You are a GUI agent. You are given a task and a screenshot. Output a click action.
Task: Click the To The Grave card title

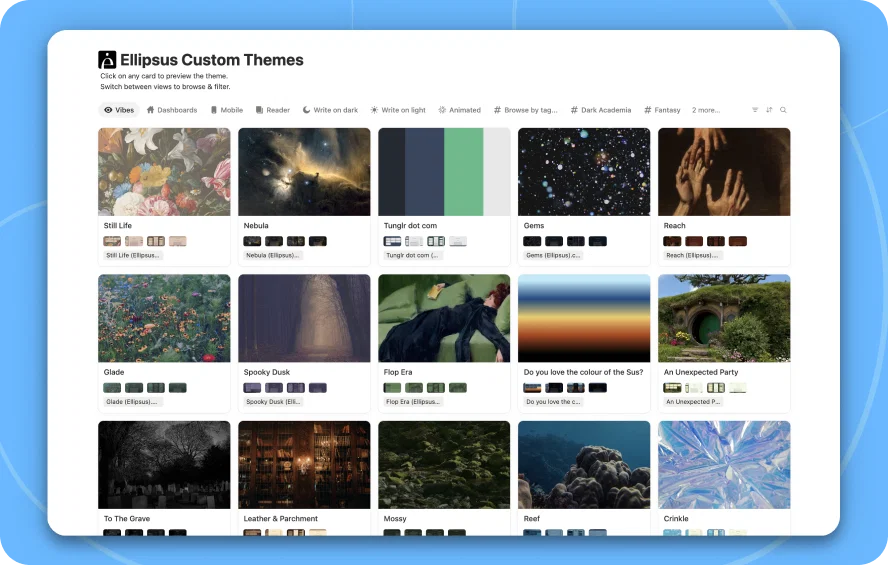click(127, 519)
